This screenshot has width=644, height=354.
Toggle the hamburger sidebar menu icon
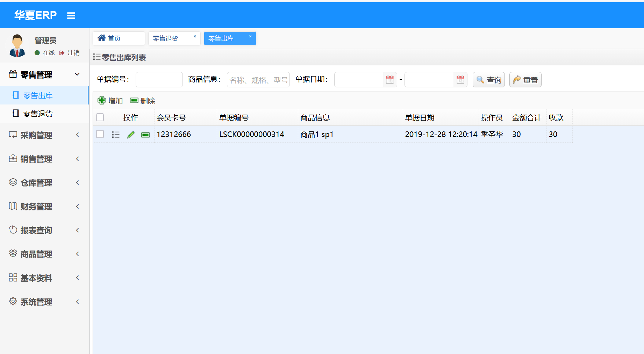click(x=71, y=16)
